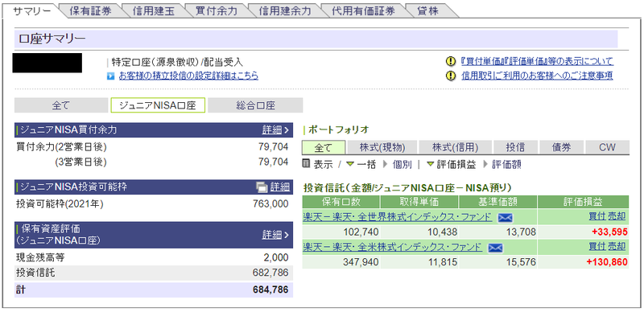Click the 取得単価 column header

419,202
